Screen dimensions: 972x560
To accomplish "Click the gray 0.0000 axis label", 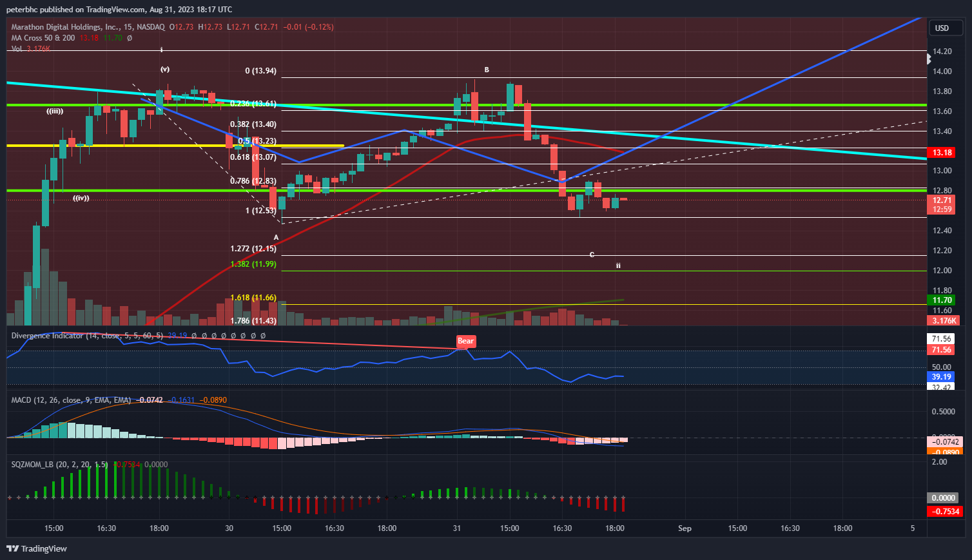I will (943, 498).
